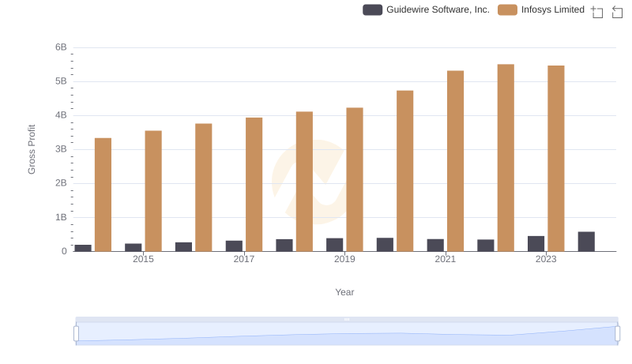632x364 pixels.
Task: Toggle Infosys Limited legend series
Action: click(541, 9)
